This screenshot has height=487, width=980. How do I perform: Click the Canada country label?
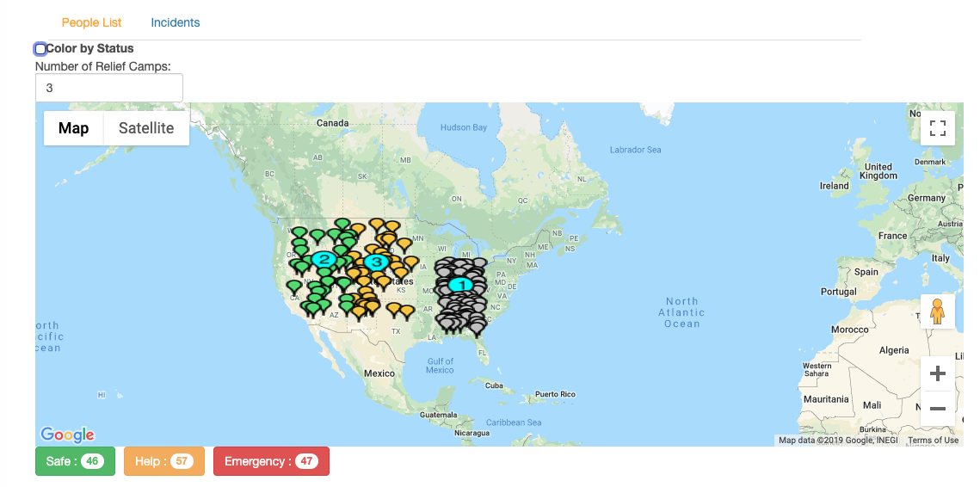point(332,123)
